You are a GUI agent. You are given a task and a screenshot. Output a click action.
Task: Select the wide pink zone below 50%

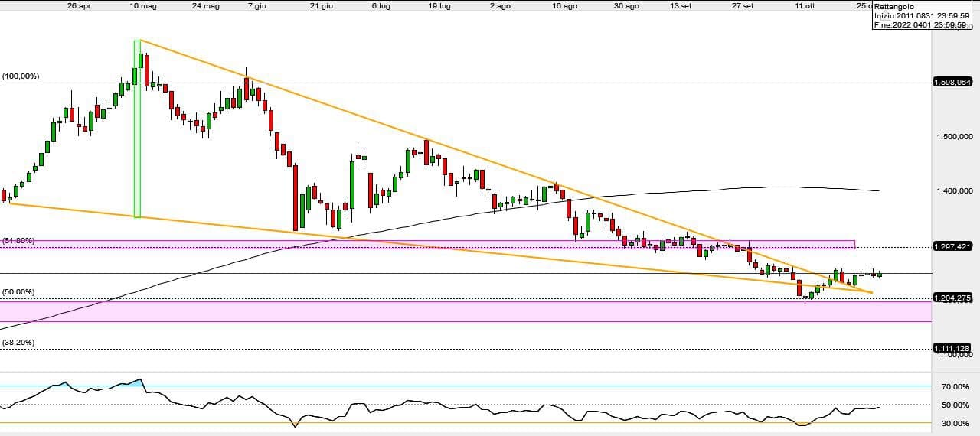tap(459, 311)
